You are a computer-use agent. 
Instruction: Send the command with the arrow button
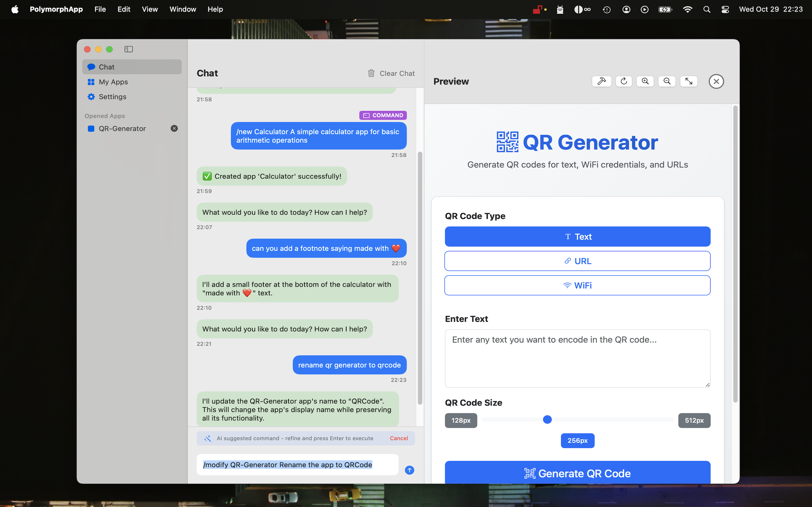(x=409, y=470)
